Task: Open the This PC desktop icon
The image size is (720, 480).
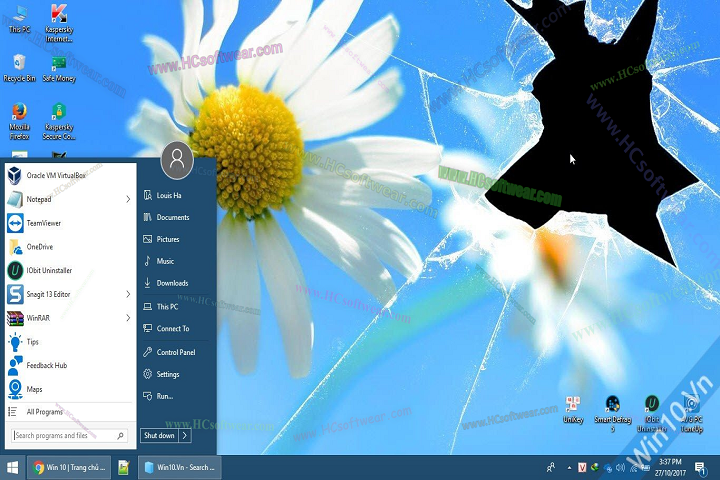Action: click(19, 20)
